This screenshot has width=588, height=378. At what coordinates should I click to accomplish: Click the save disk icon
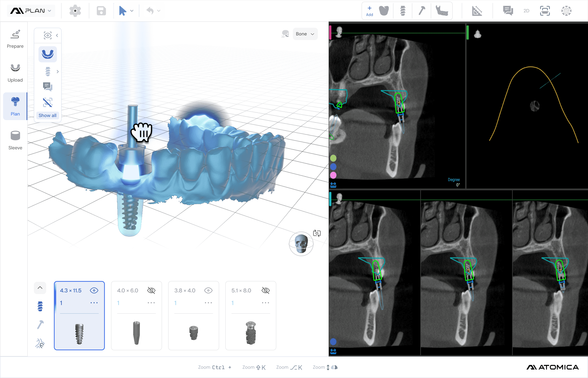101,11
